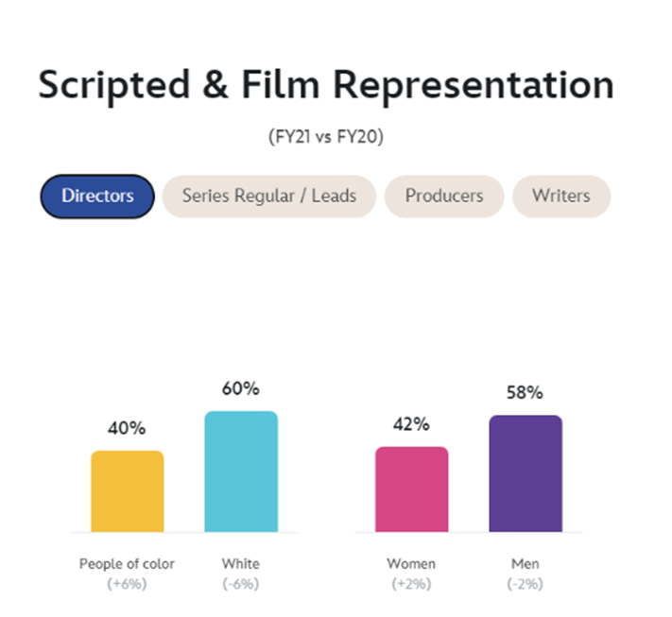Click the 40% value label

pos(127,428)
